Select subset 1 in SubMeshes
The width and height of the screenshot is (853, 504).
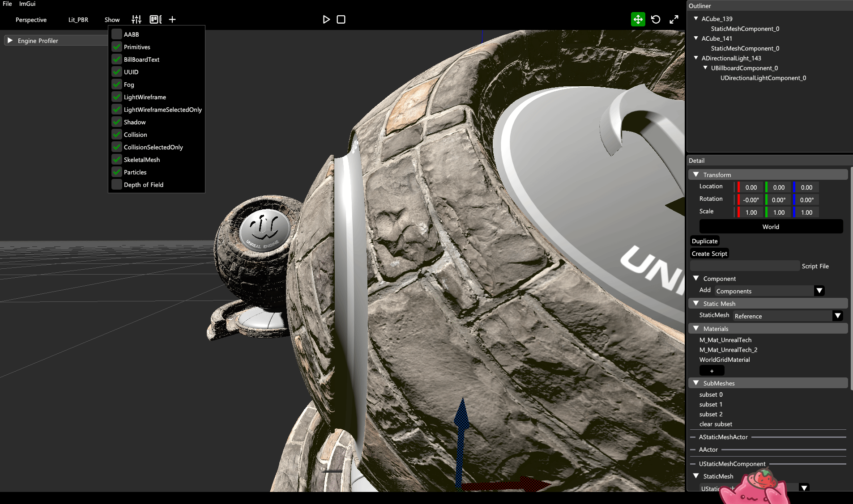(x=711, y=404)
